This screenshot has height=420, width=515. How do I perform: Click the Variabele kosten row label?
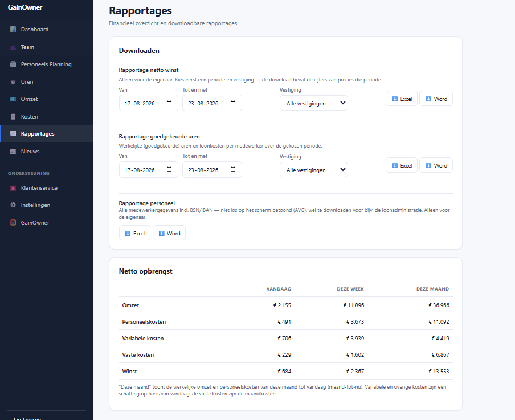[143, 338]
